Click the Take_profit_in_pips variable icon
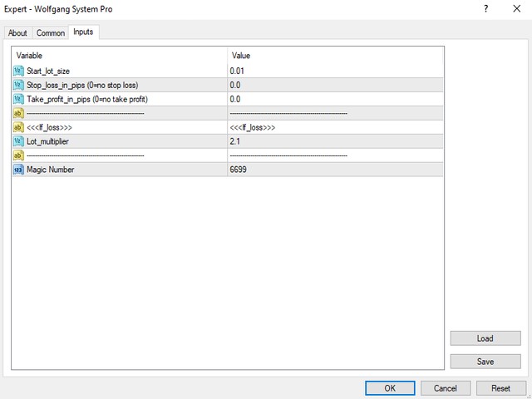Screen dimensions: 532x399 [x=18, y=99]
